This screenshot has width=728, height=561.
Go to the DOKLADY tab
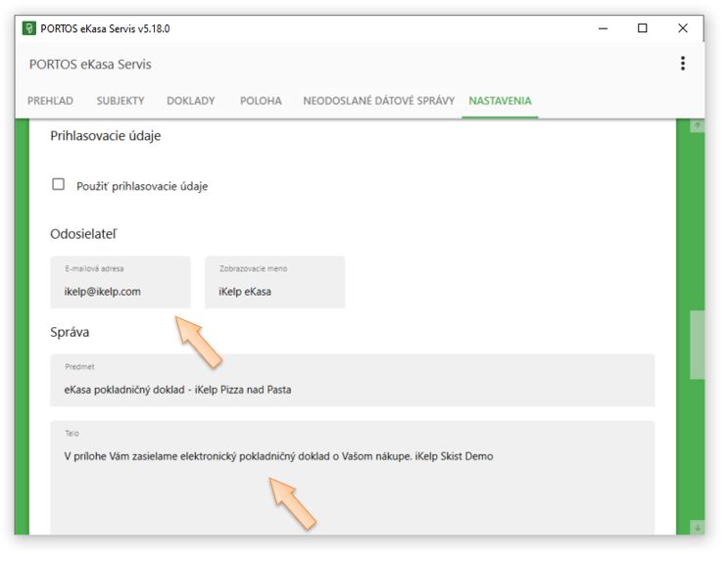pos(191,101)
